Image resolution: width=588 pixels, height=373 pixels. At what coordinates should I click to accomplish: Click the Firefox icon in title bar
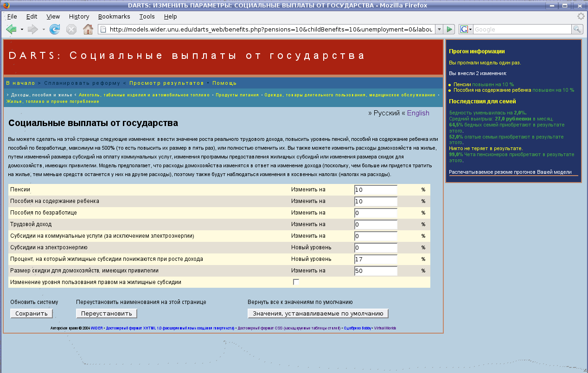(6, 6)
